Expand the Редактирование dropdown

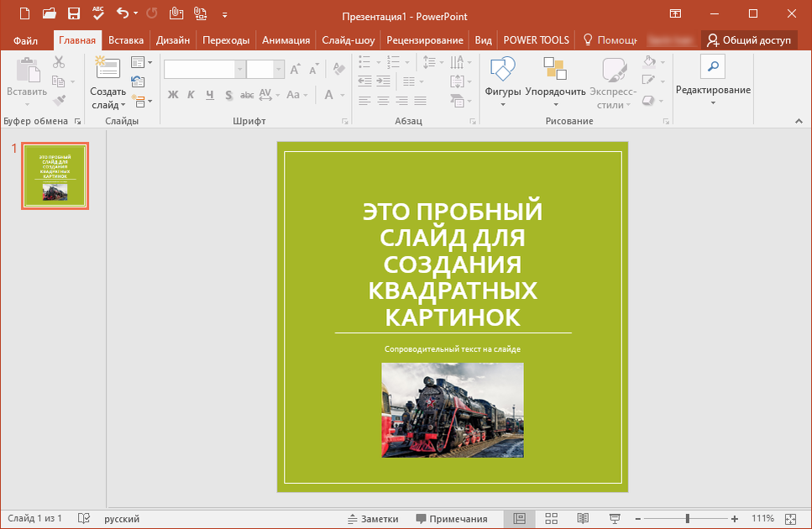click(713, 91)
